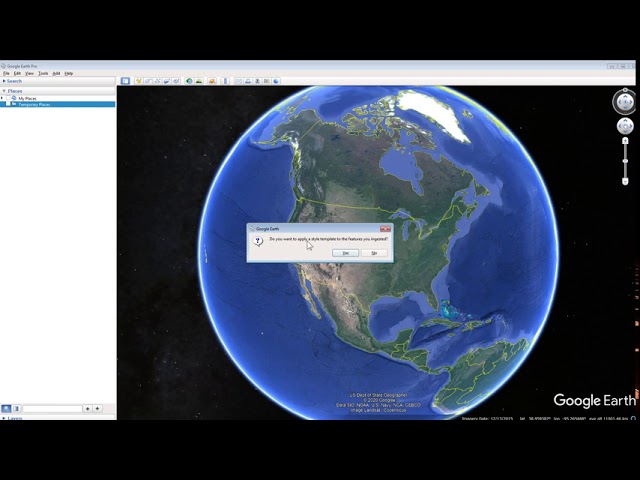Viewport: 640px width, 480px height.
Task: Click the zoom slider handle
Action: [x=625, y=161]
